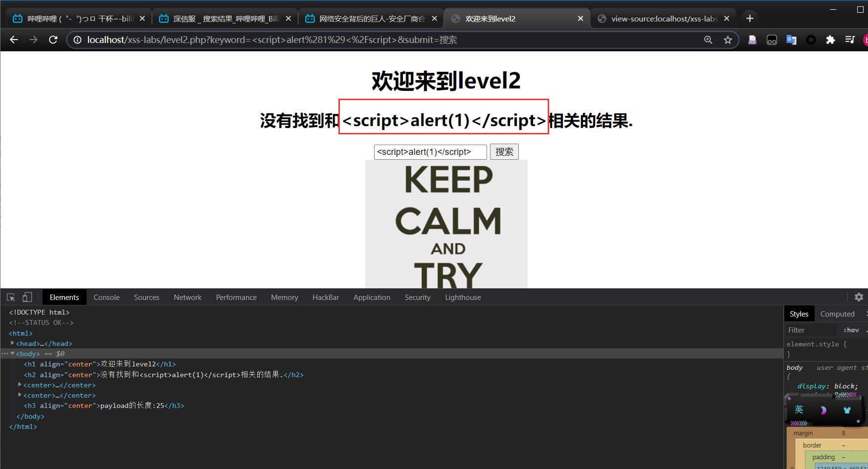Click the shirt skin icon on IME bar

(847, 410)
